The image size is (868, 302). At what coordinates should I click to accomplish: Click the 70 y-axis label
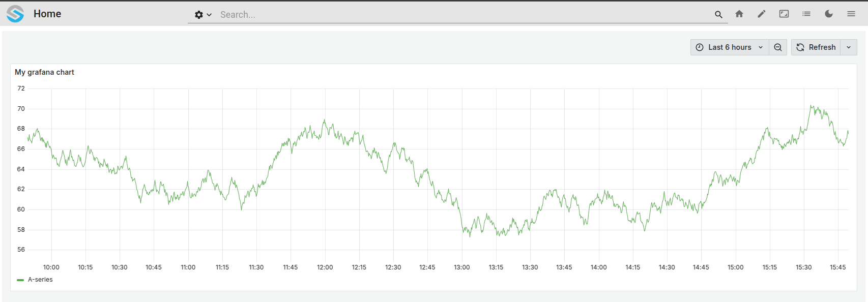coord(21,109)
